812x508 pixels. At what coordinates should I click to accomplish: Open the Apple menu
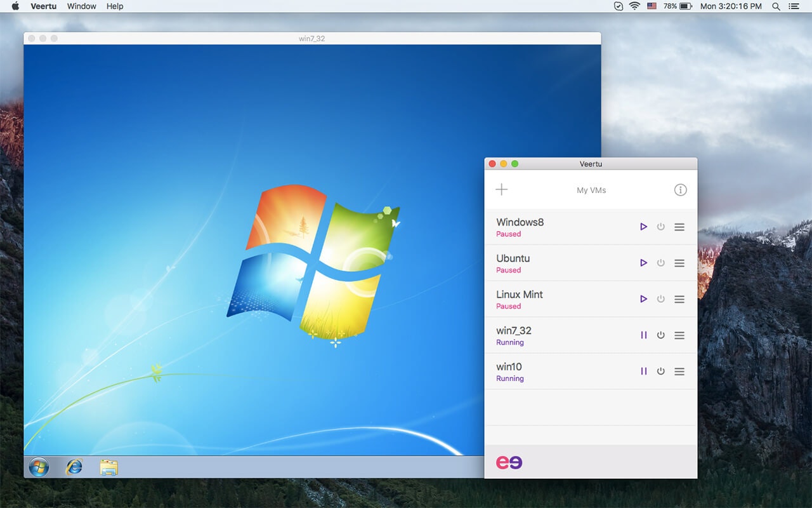pyautogui.click(x=16, y=6)
